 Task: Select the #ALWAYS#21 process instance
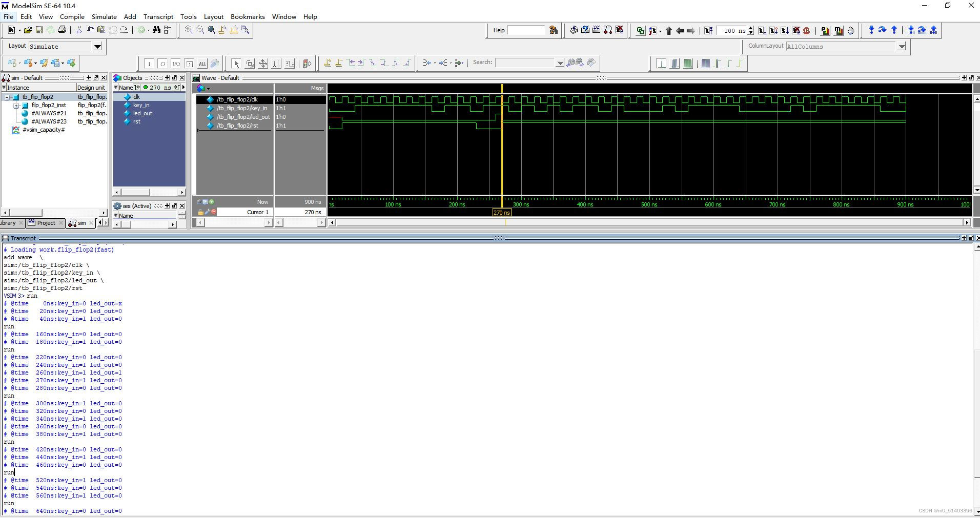click(x=49, y=113)
